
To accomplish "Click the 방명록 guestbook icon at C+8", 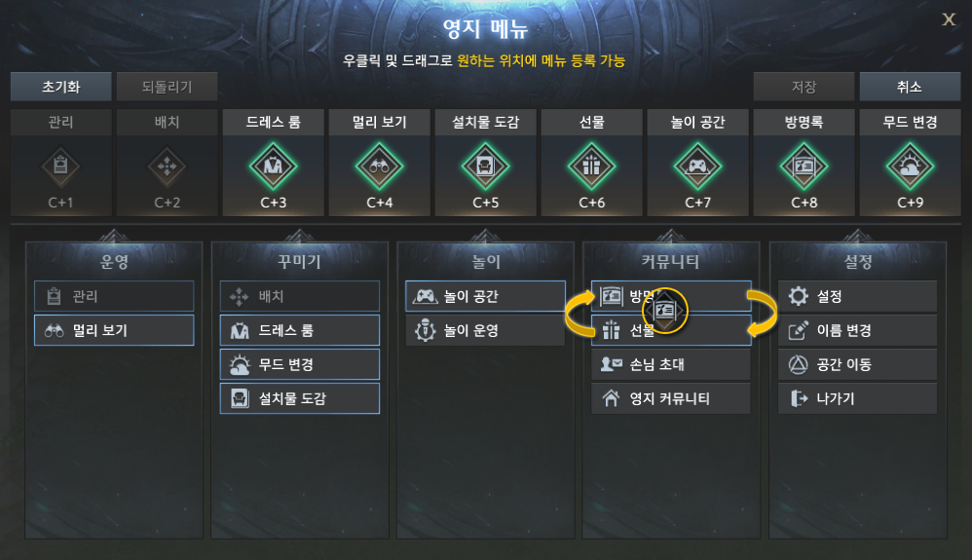I will coord(804,167).
